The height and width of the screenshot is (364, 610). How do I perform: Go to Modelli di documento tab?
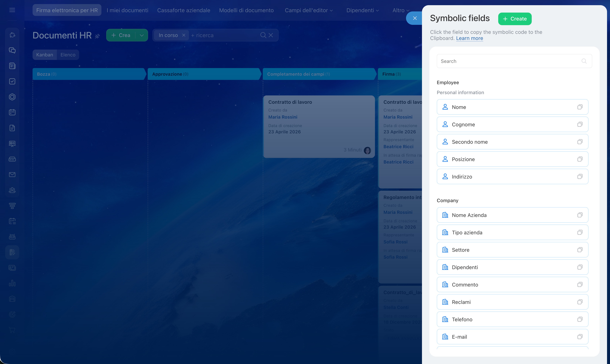[246, 10]
